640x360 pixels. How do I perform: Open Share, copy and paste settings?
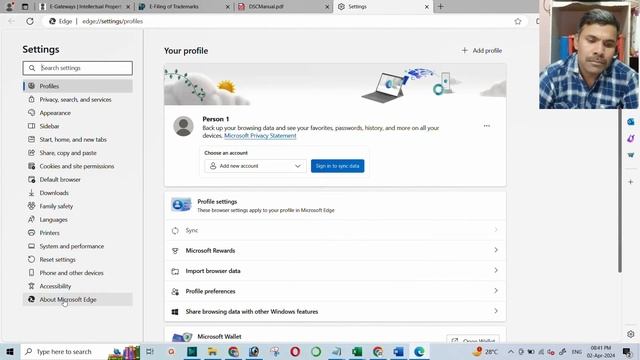78,153
